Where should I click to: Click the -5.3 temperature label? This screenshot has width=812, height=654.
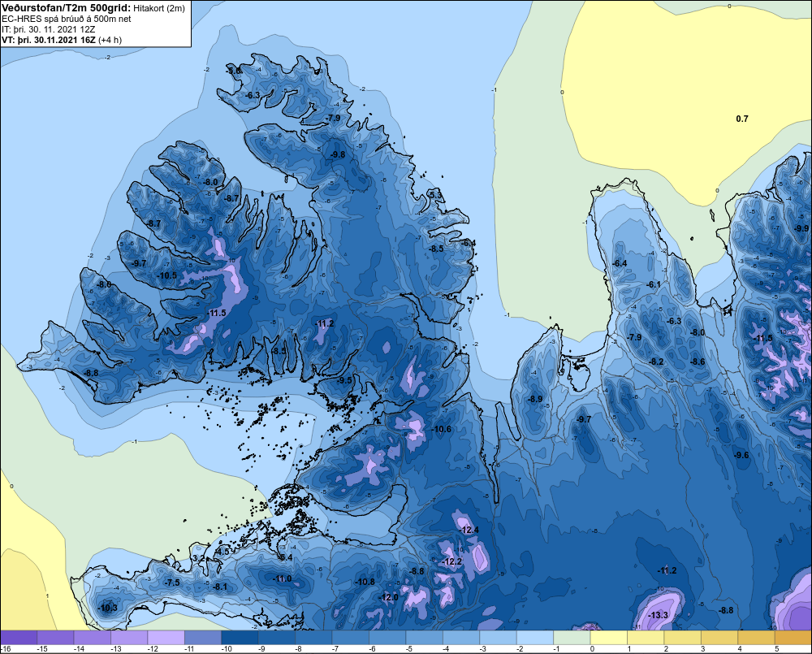(x=436, y=195)
